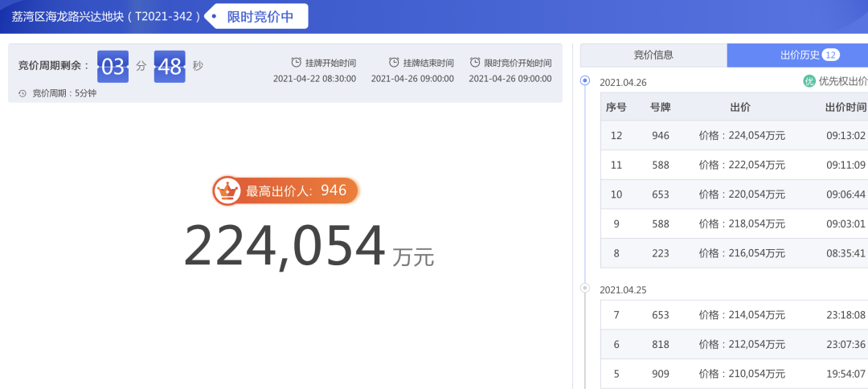The height and width of the screenshot is (389, 868).
Task: Click the listing start time 2021-04-22 08:30:00
Action: point(314,79)
